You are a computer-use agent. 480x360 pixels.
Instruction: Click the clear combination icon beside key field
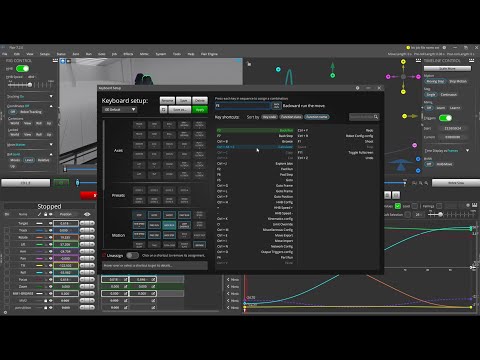276,106
